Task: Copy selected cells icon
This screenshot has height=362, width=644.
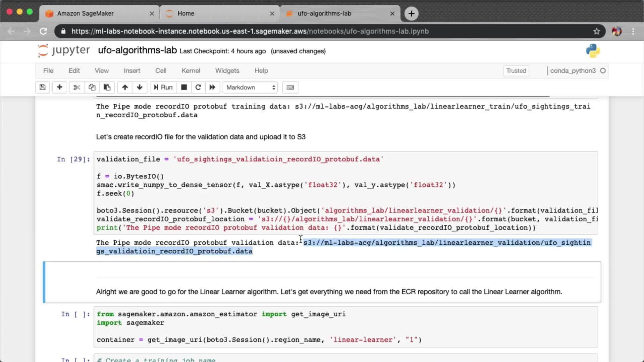Action: [92, 87]
